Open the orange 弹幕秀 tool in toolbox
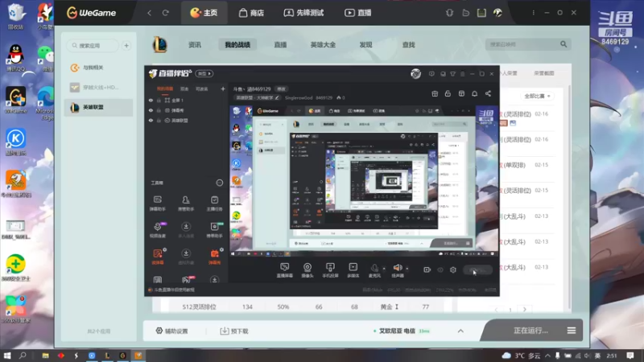The width and height of the screenshot is (644, 362). click(x=215, y=256)
